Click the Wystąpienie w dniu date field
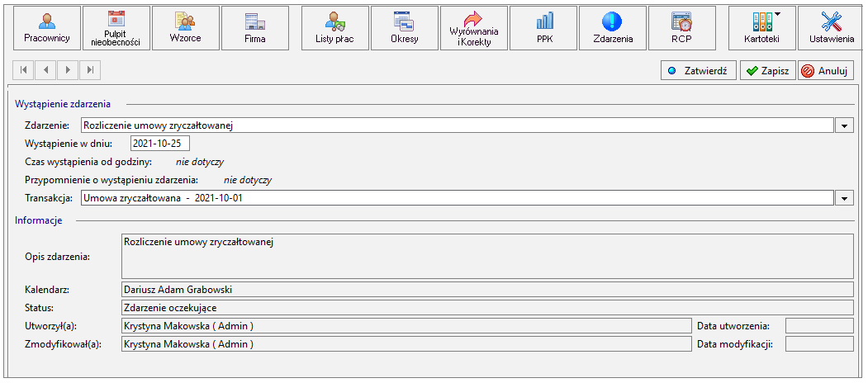 coord(160,144)
